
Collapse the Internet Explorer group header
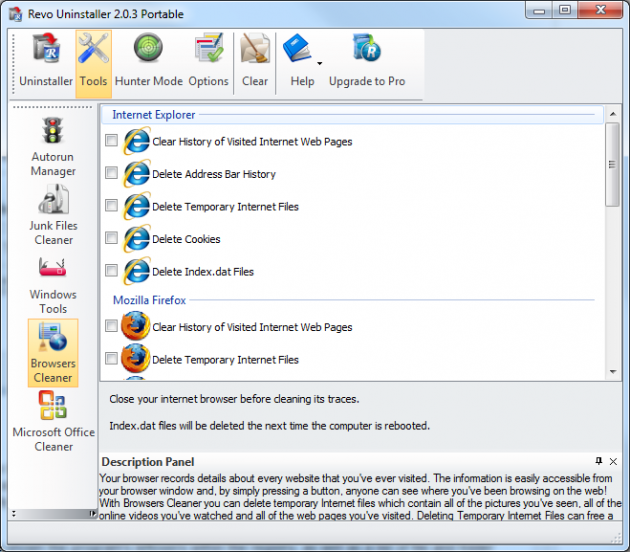pos(352,115)
